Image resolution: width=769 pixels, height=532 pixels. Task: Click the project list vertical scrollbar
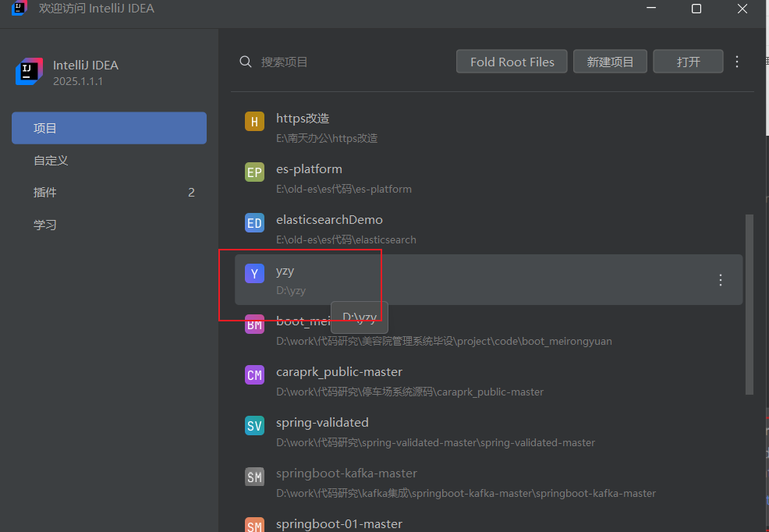(750, 304)
